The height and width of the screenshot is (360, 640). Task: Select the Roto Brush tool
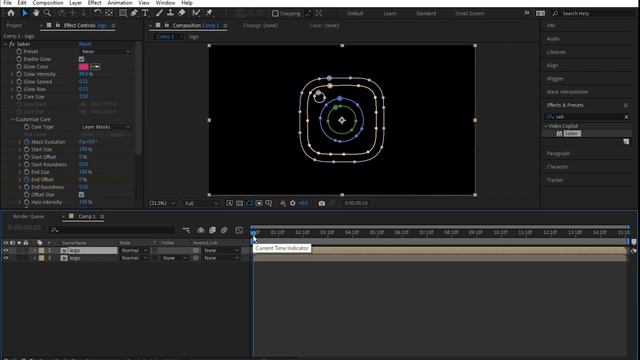(196, 13)
